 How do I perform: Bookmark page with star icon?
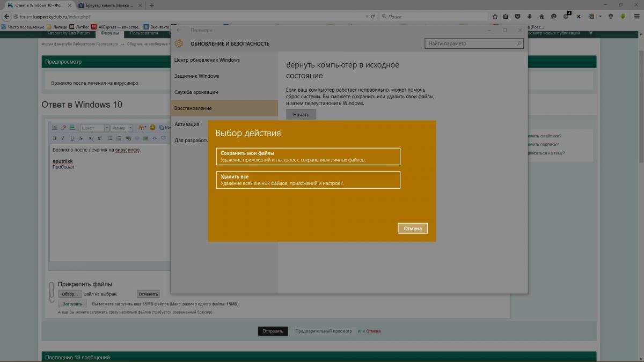pyautogui.click(x=495, y=16)
